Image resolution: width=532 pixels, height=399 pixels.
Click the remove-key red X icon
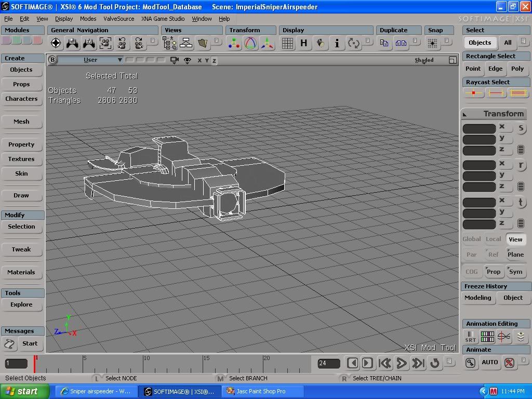(x=509, y=363)
